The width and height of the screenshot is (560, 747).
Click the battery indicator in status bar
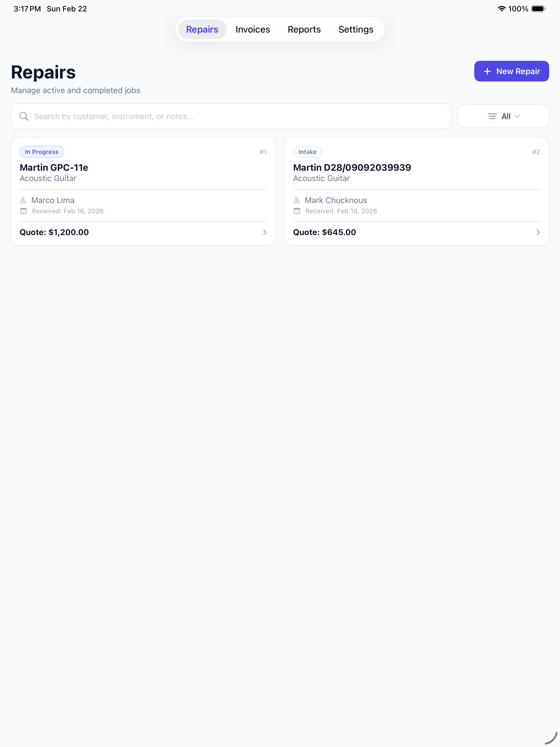(x=538, y=9)
